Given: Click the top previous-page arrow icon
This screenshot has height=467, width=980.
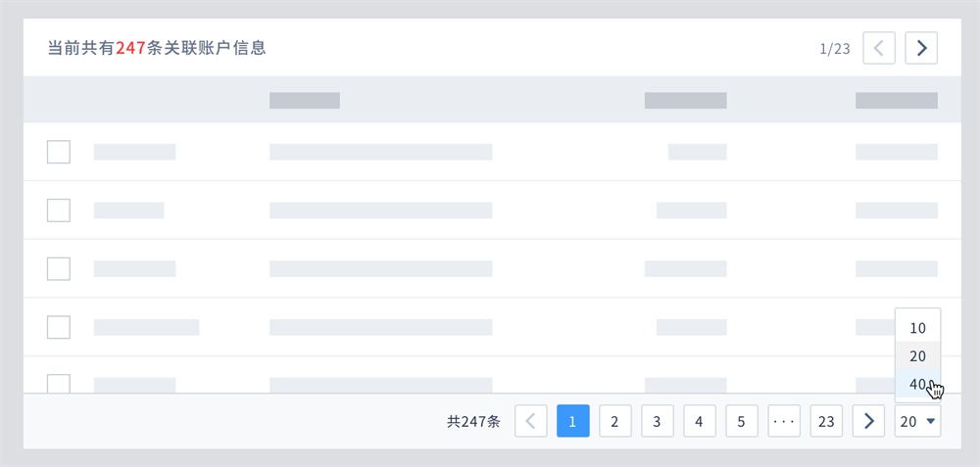Looking at the screenshot, I should [879, 48].
